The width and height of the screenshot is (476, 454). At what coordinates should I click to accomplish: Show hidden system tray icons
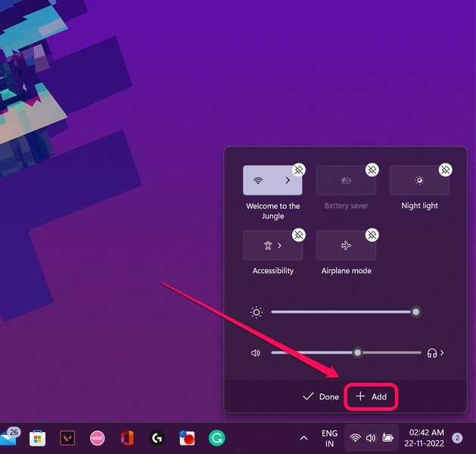[x=304, y=438]
